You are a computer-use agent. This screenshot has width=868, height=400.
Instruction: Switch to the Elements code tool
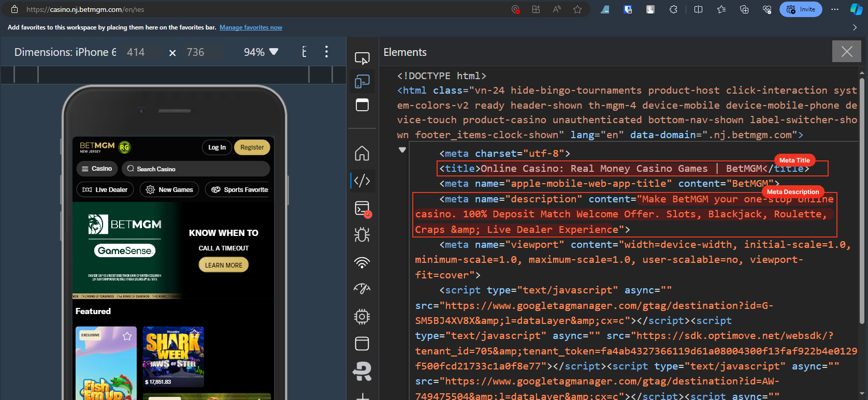point(362,181)
